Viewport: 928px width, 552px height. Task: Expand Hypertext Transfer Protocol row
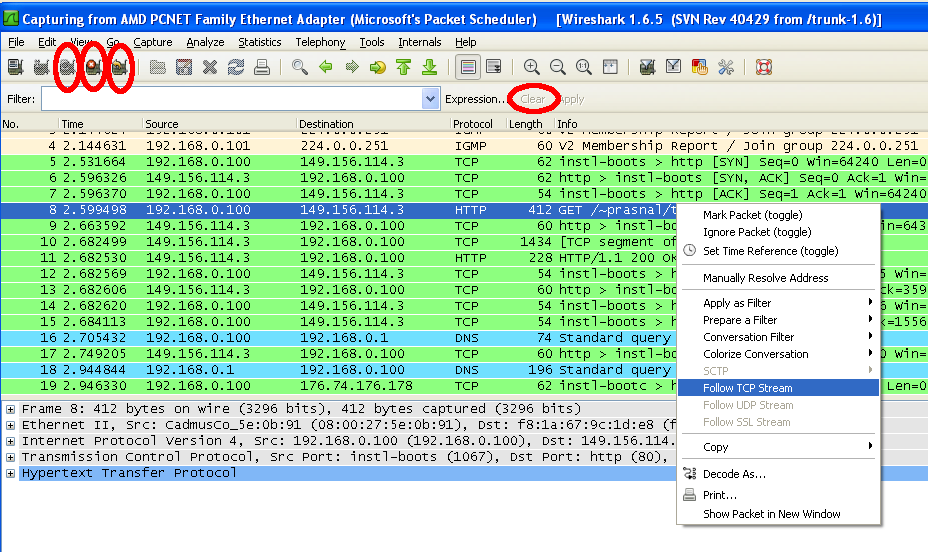[10, 473]
